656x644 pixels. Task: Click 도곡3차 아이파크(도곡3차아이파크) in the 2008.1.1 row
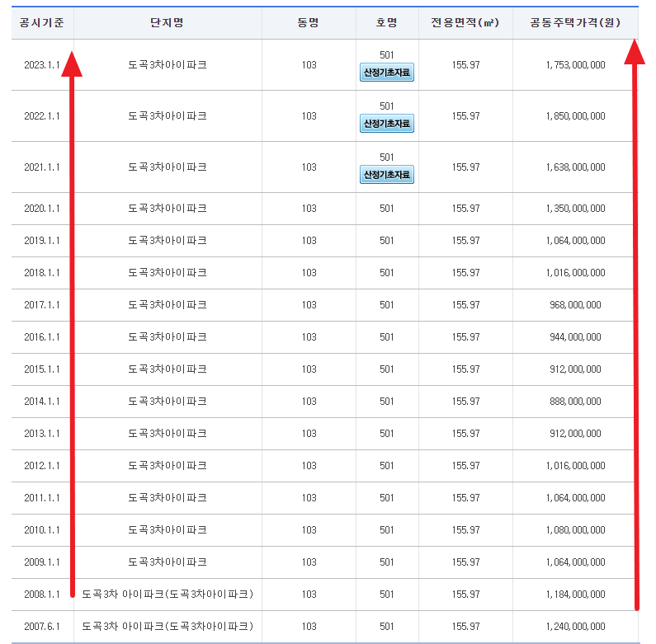tap(168, 595)
